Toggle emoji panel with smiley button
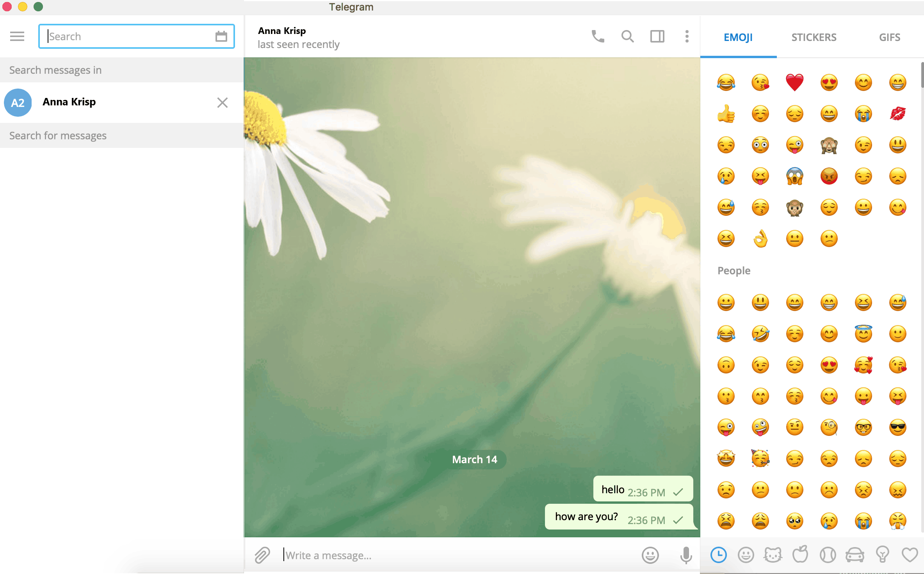924x574 pixels. [x=650, y=555]
